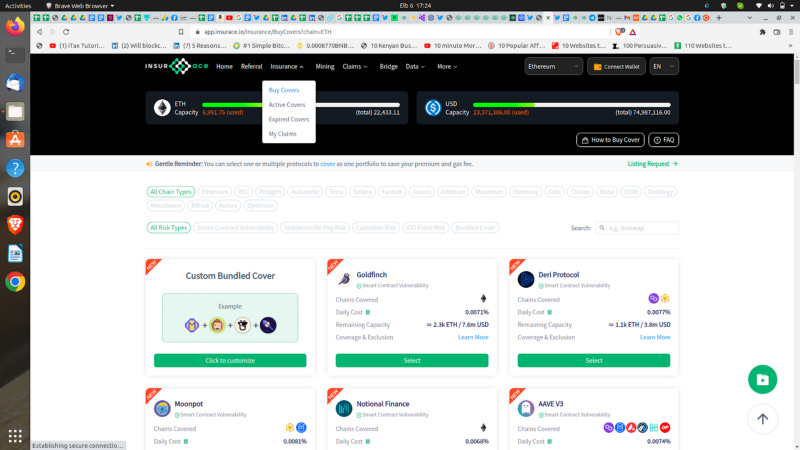Viewport: 800px width, 450px height.
Task: Open the Listing Request link
Action: point(653,164)
